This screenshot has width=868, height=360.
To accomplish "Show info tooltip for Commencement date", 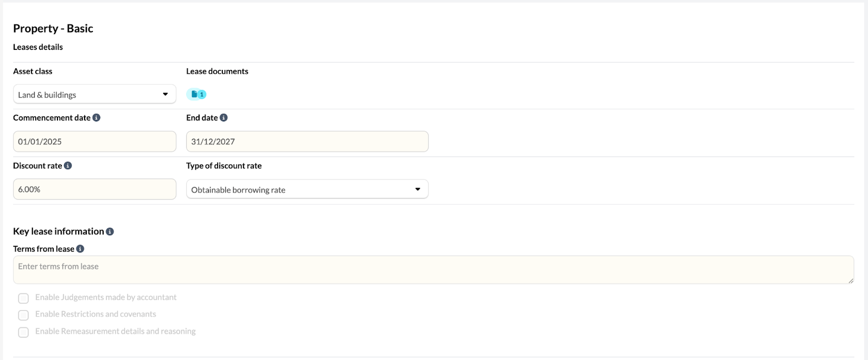I will [97, 118].
